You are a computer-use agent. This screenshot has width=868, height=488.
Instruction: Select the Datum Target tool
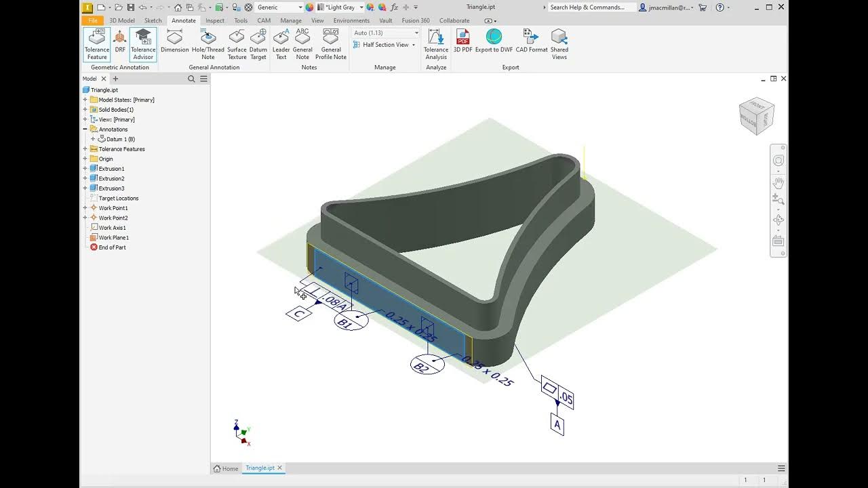pyautogui.click(x=258, y=45)
